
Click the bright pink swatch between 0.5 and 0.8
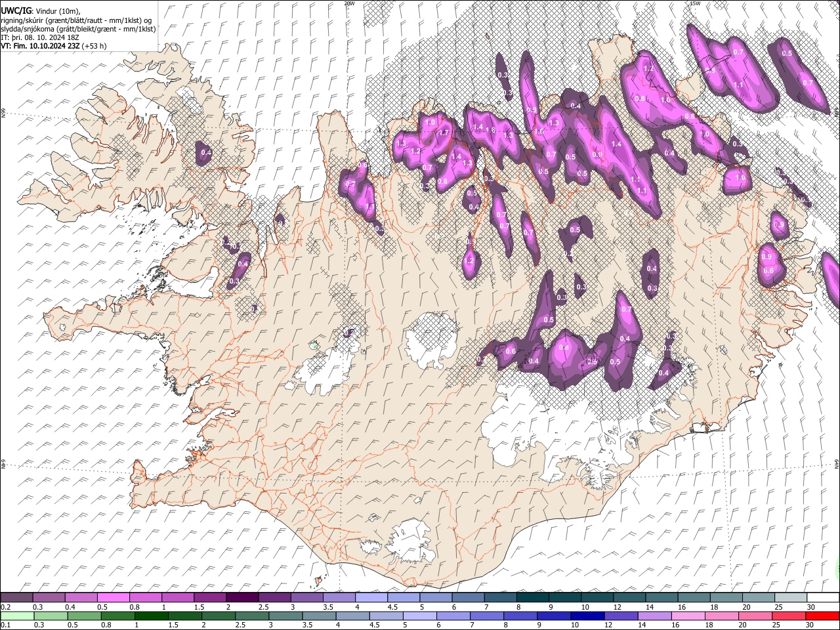[x=114, y=597]
